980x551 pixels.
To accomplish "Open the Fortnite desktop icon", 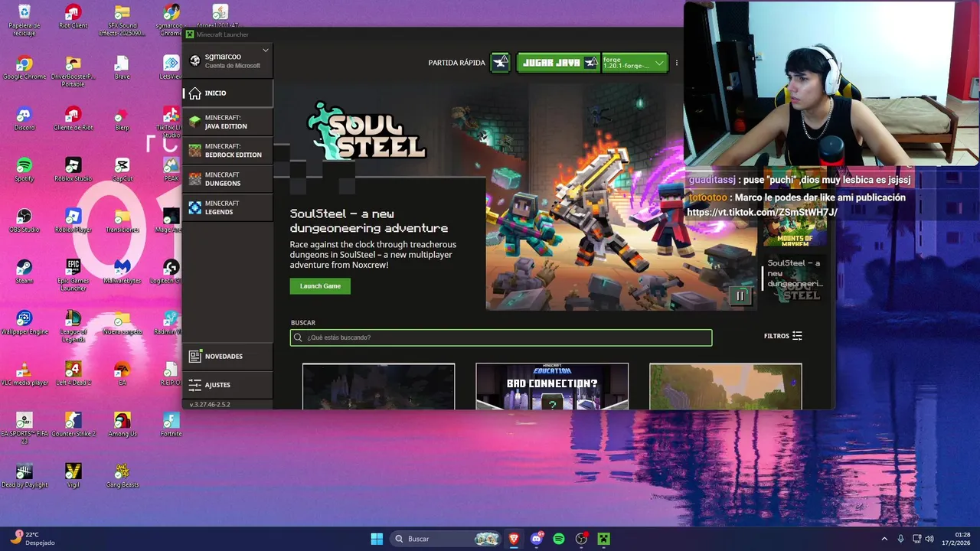I will coord(171,425).
